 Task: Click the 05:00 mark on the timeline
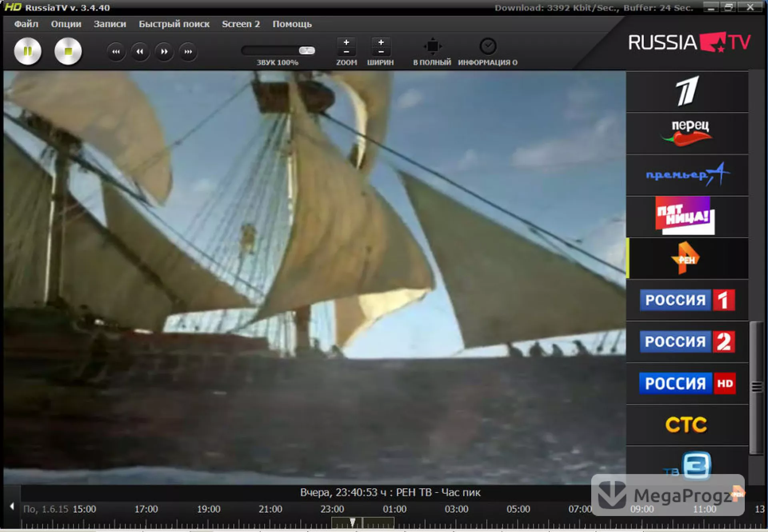pyautogui.click(x=518, y=509)
